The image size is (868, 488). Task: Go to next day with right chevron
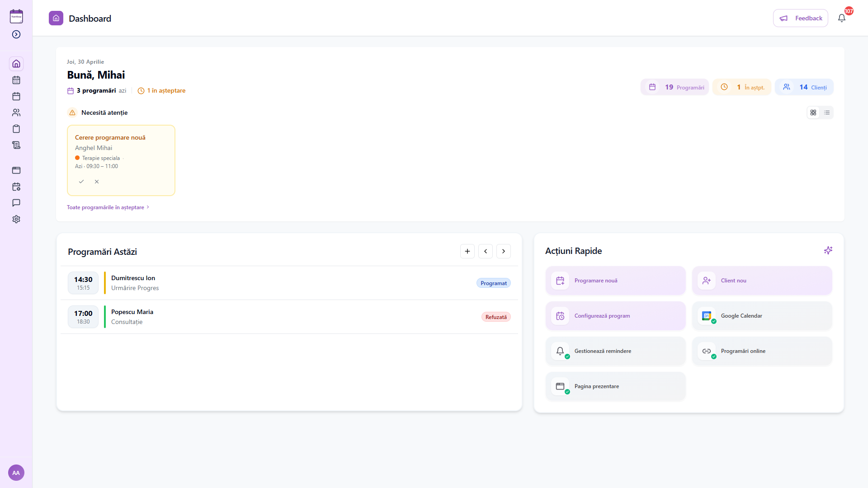click(x=504, y=251)
